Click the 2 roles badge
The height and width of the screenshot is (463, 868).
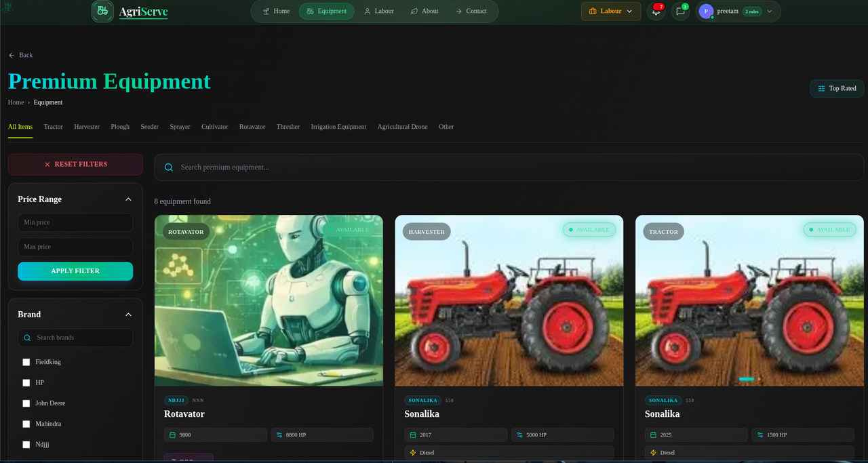coord(752,12)
